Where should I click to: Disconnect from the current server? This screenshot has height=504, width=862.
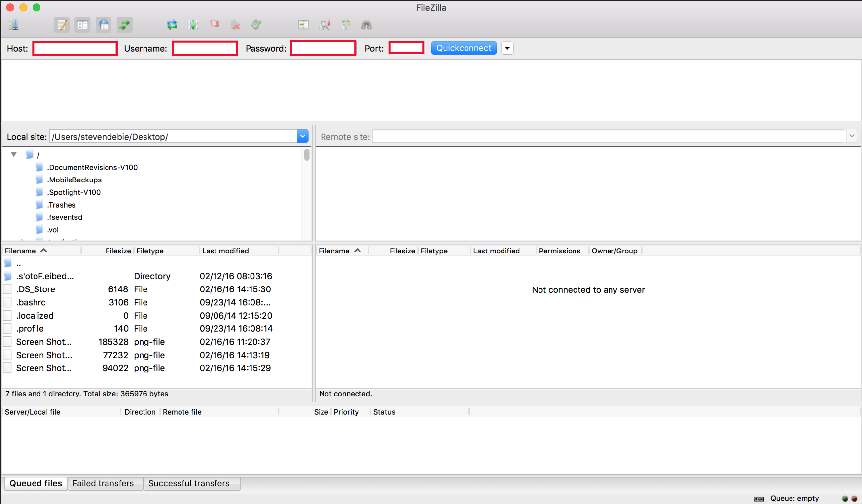pyautogui.click(x=235, y=25)
